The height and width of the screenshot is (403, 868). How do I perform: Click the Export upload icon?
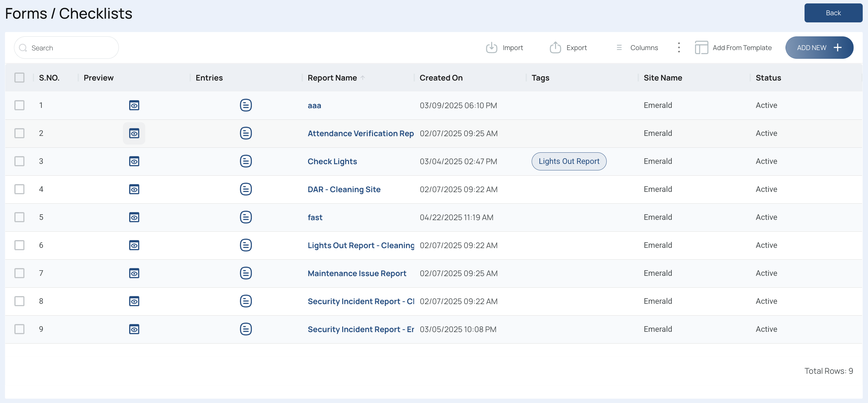point(555,48)
